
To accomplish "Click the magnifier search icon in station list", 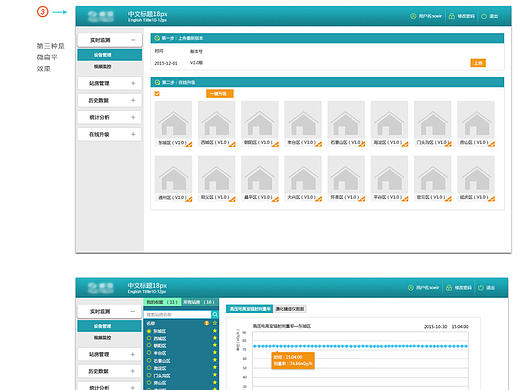I will (x=215, y=314).
